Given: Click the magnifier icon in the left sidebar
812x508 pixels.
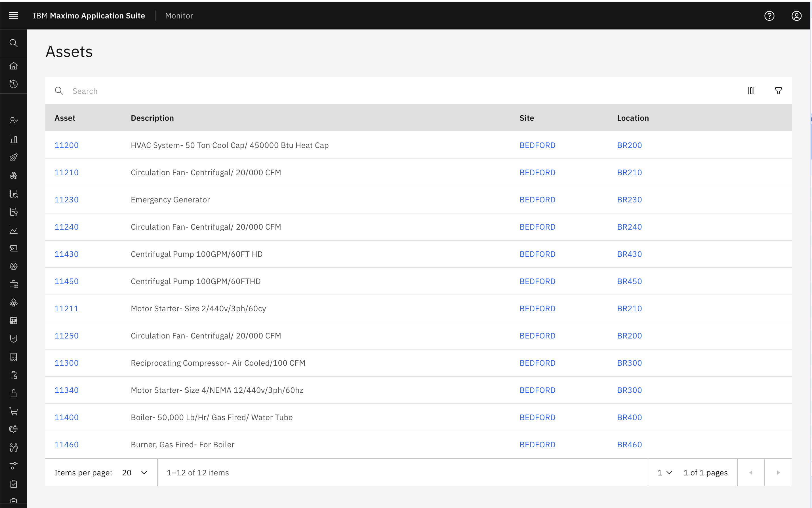Looking at the screenshot, I should pos(13,43).
